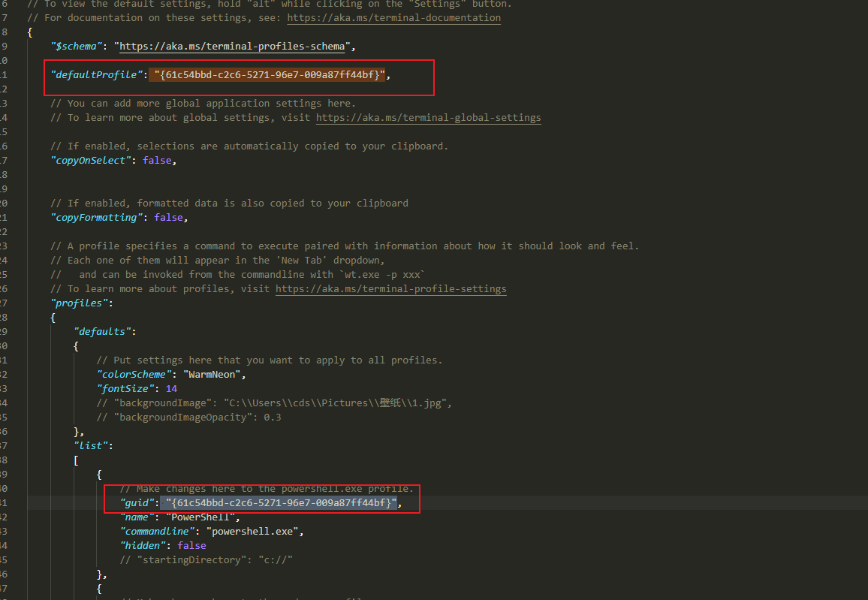Click the "fontSize" key
Image resolution: width=868 pixels, height=600 pixels.
(x=125, y=389)
